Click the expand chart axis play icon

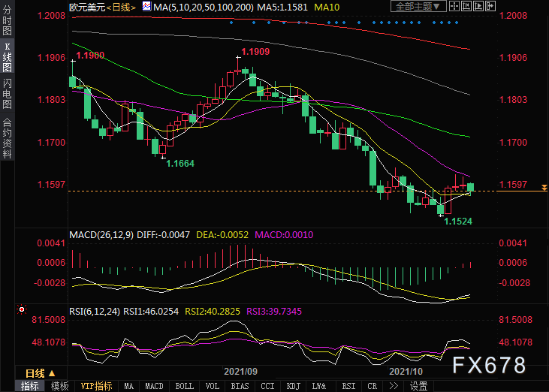478,6
